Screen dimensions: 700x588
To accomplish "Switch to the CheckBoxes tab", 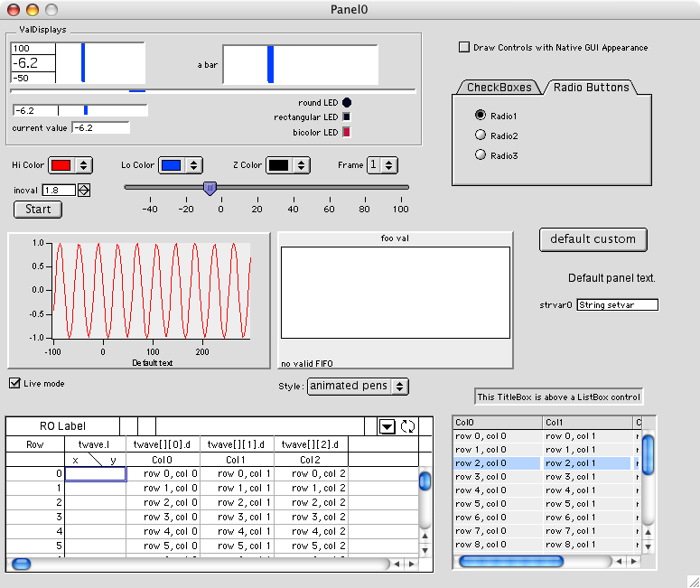I will [x=499, y=88].
